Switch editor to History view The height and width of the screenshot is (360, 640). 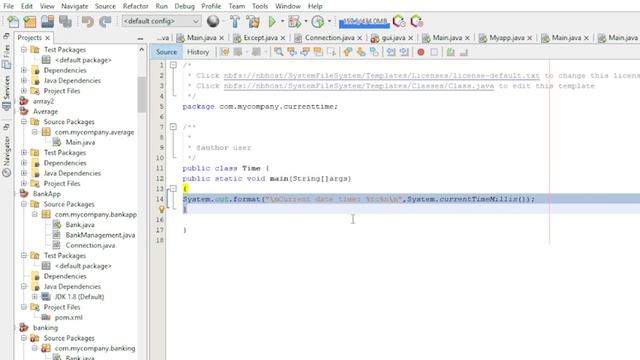[x=198, y=52]
